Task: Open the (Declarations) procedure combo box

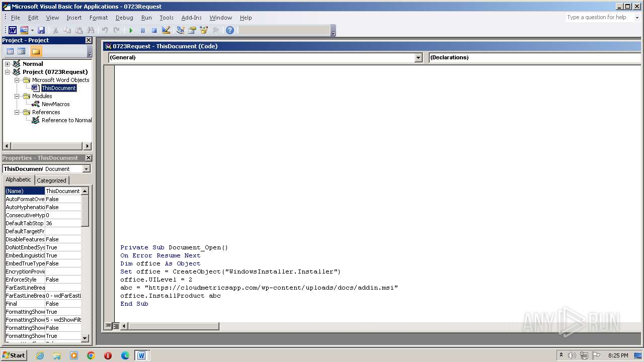Action: (535, 58)
